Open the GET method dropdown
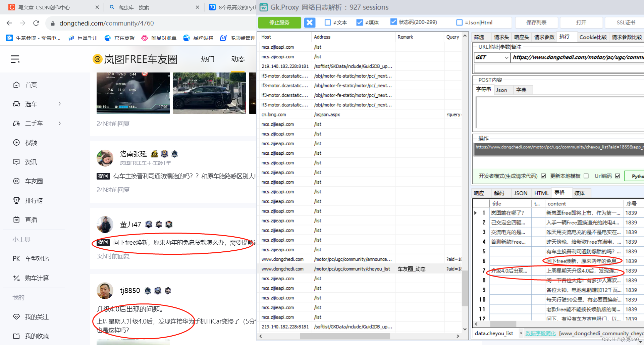The image size is (644, 345). point(506,58)
